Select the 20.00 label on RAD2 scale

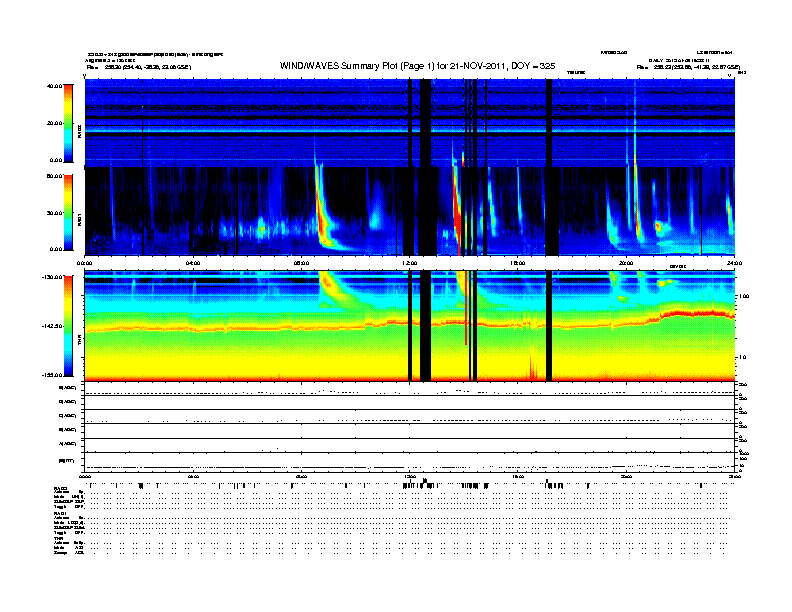click(55, 123)
